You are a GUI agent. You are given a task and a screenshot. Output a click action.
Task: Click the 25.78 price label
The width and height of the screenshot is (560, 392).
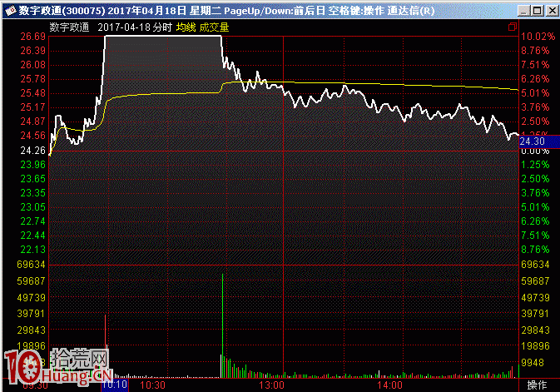click(x=32, y=79)
